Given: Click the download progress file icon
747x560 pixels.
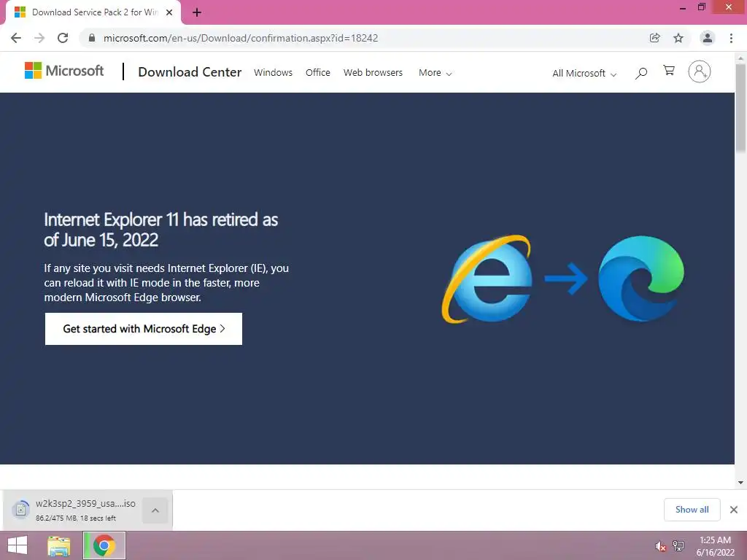Looking at the screenshot, I should tap(20, 510).
